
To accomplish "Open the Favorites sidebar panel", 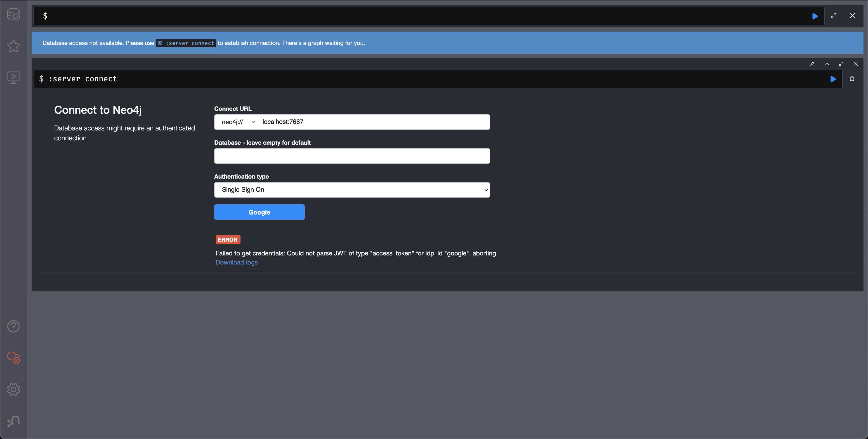I will (14, 46).
